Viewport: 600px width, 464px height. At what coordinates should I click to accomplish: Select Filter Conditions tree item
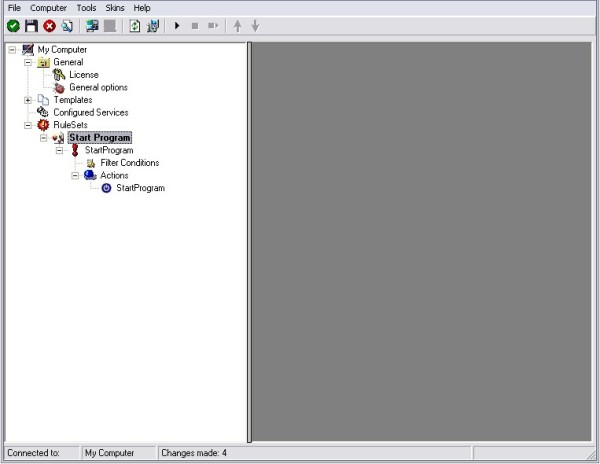pos(129,163)
